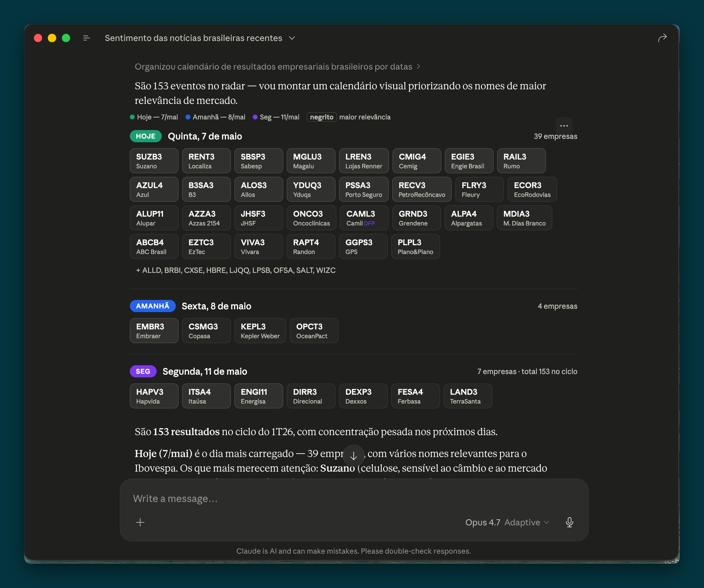Select the ONCO3 Oncoclínicas card
Image resolution: width=704 pixels, height=588 pixels.
[311, 218]
